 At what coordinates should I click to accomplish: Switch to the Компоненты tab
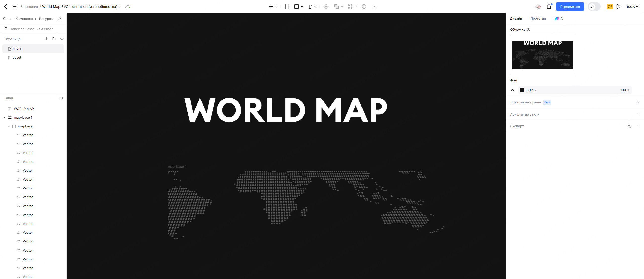pos(26,19)
